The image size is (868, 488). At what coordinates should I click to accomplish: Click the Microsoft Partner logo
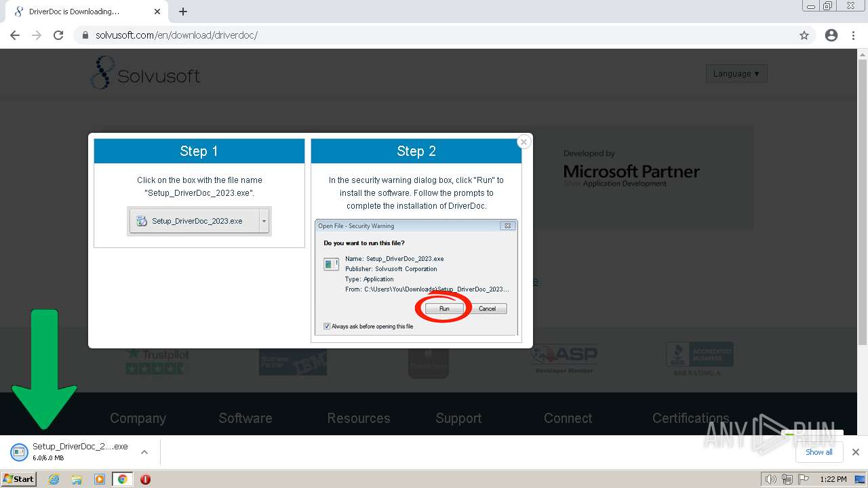[x=631, y=169]
